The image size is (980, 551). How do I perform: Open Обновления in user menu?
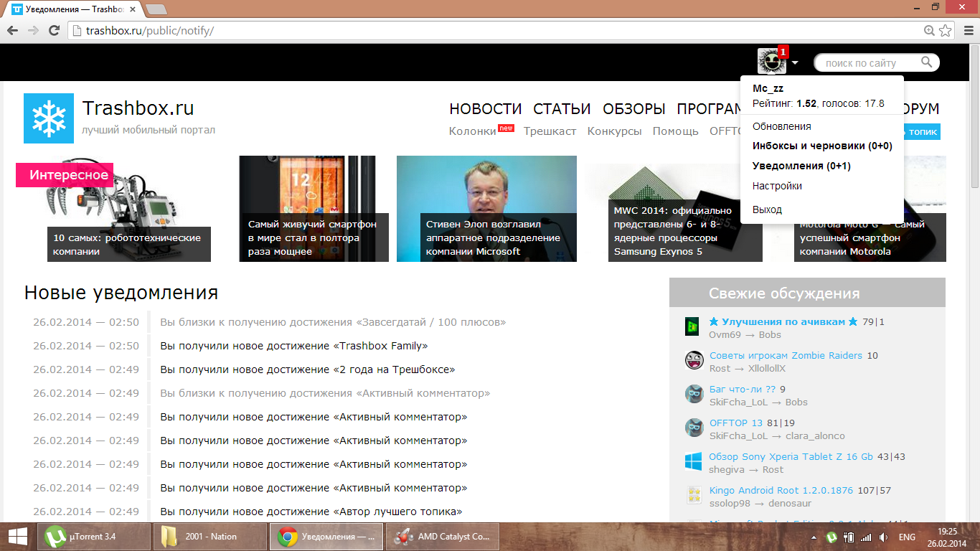pos(781,126)
